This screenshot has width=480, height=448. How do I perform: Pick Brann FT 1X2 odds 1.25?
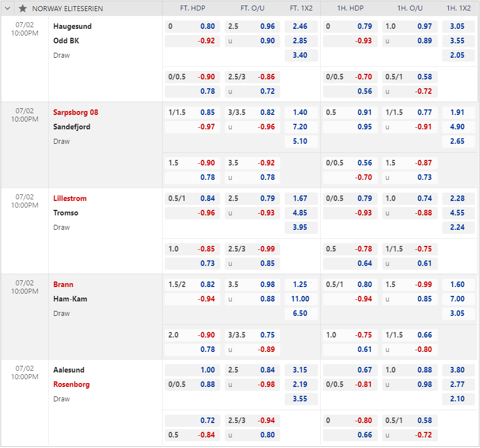(x=301, y=284)
